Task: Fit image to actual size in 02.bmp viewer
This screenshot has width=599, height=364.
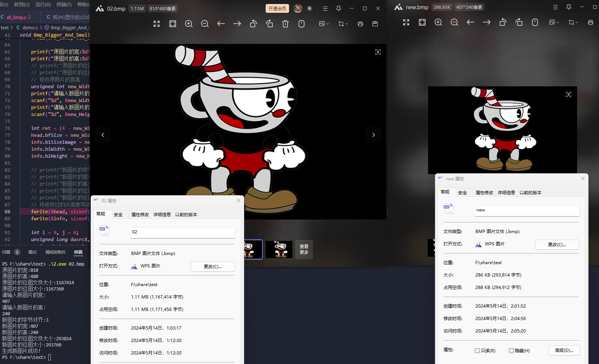Action: click(173, 24)
